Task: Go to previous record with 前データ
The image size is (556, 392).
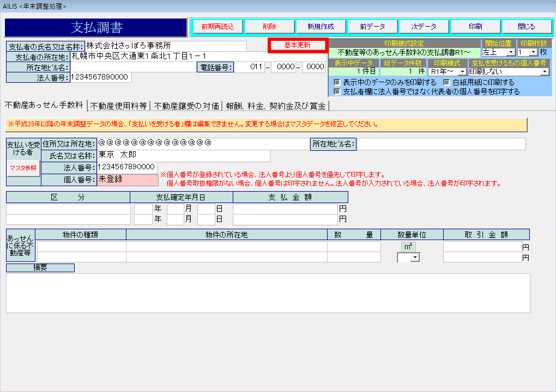Action: 372,27
